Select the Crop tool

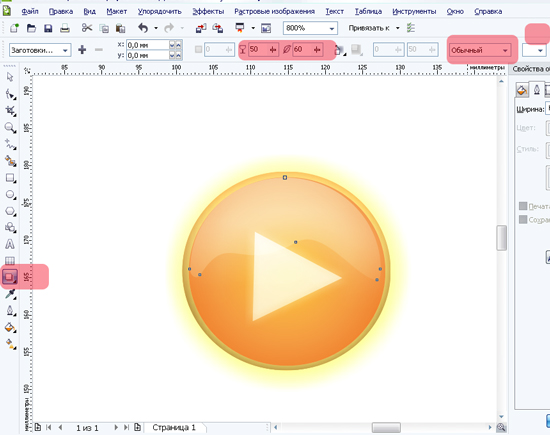pyautogui.click(x=10, y=111)
